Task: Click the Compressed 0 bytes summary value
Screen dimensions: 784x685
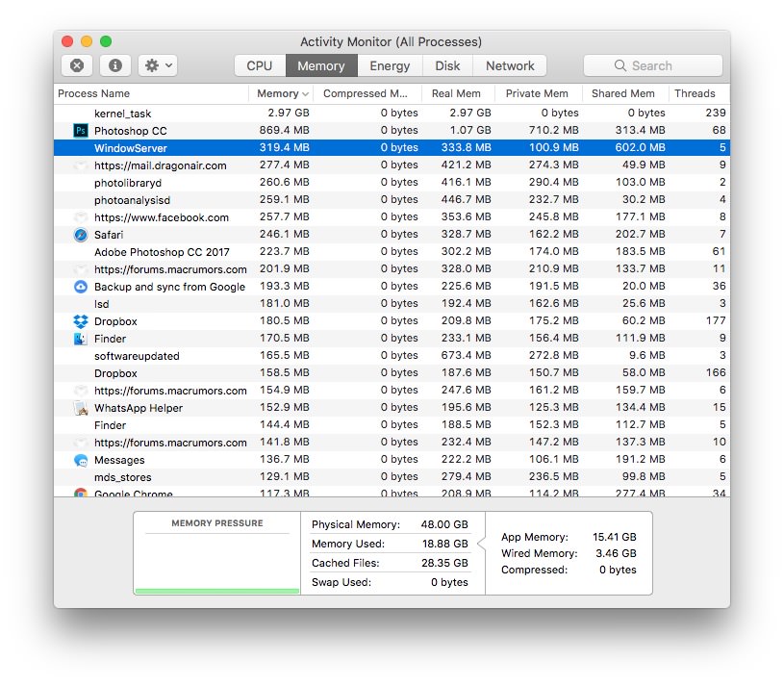Action: (618, 570)
